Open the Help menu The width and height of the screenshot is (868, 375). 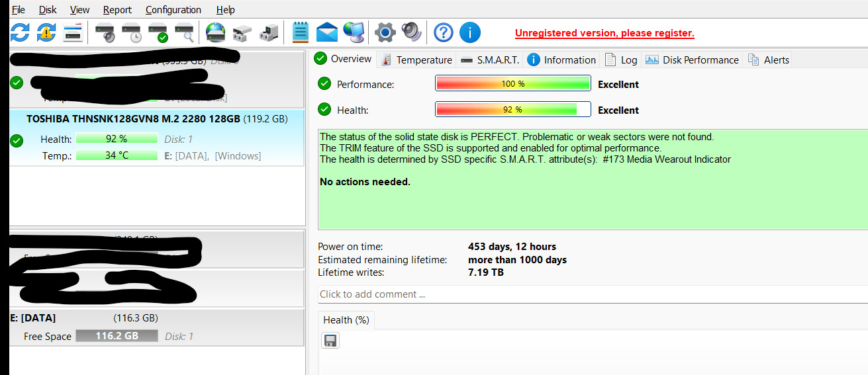click(x=226, y=10)
